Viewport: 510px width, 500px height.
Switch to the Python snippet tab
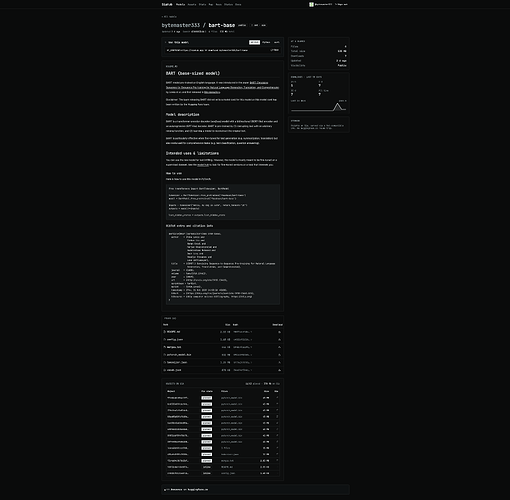(266, 42)
